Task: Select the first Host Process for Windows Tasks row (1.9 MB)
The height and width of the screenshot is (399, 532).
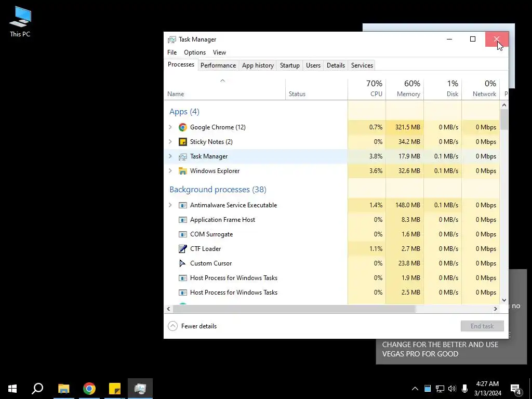Action: (332, 278)
